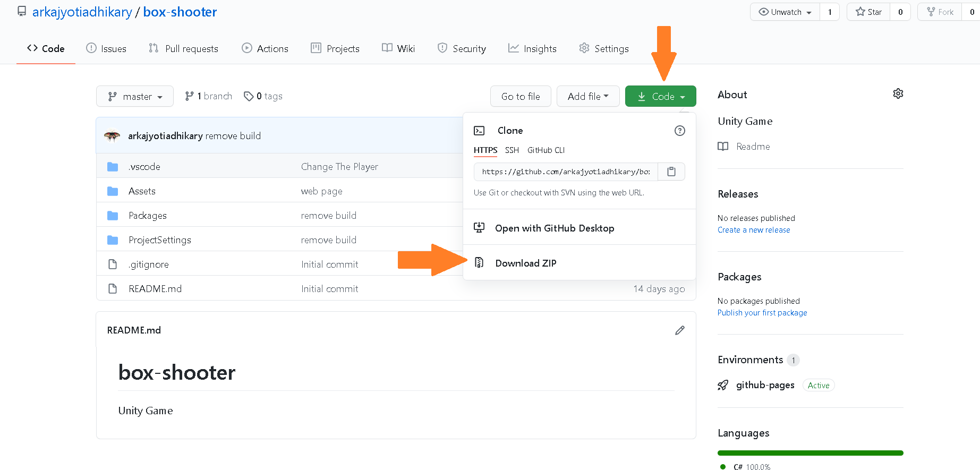Choose Download ZIP
The width and height of the screenshot is (980, 470).
click(x=526, y=263)
